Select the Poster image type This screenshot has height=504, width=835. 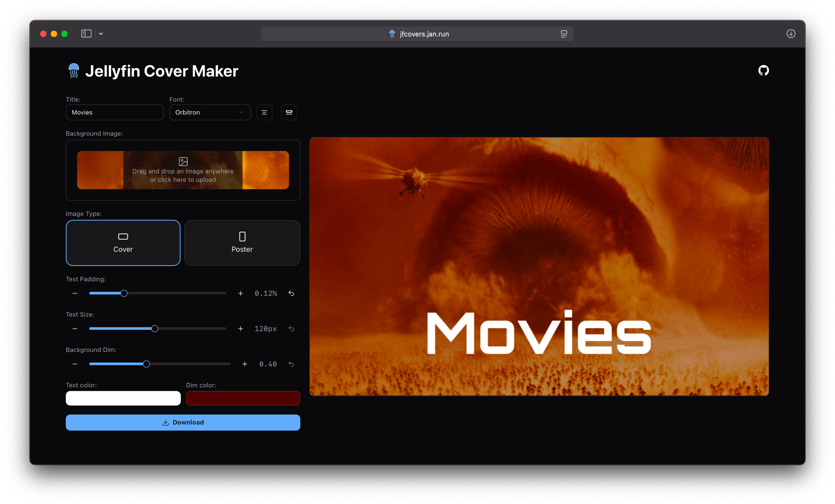pyautogui.click(x=242, y=243)
